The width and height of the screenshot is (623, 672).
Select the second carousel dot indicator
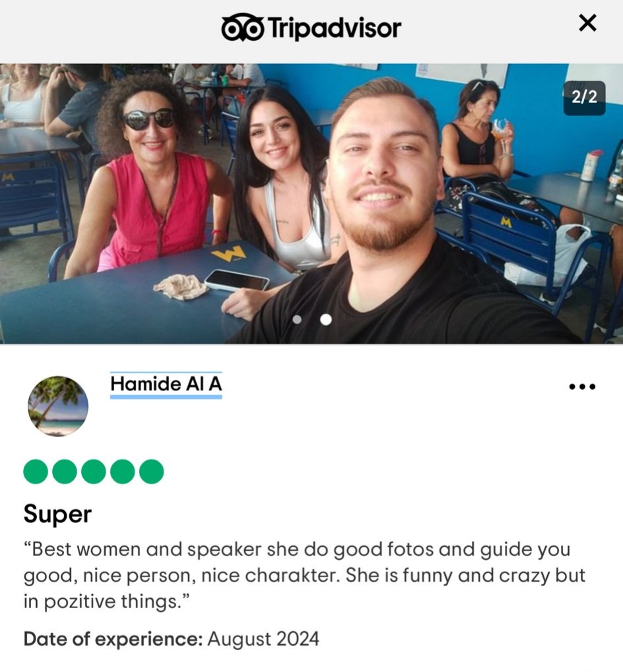(x=326, y=319)
